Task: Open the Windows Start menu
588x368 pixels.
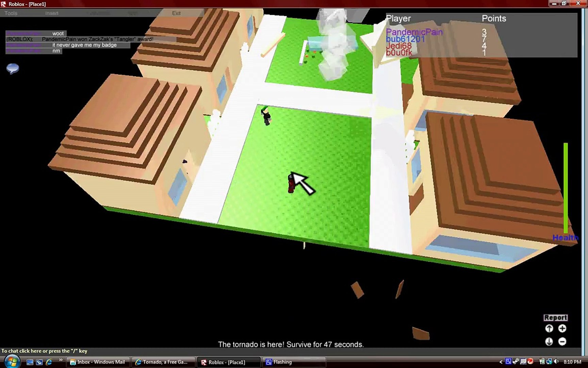Action: pyautogui.click(x=12, y=362)
